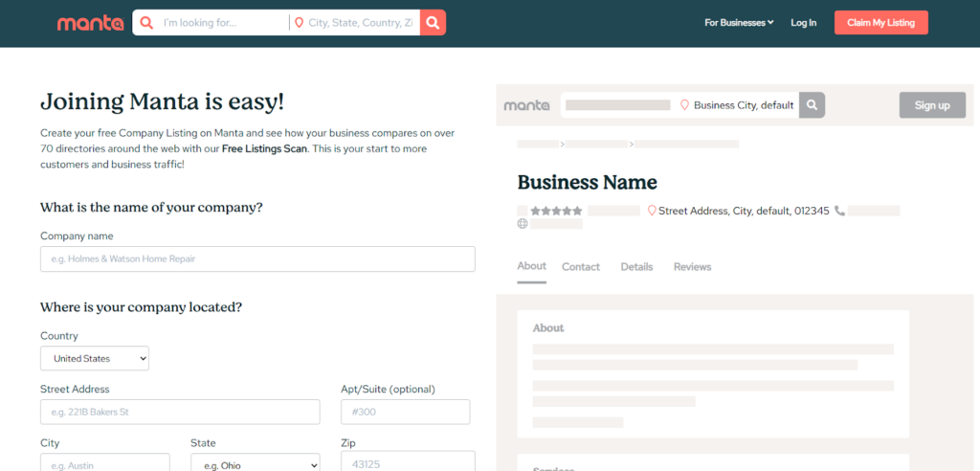This screenshot has height=471, width=980.
Task: Switch to the Details tab
Action: coord(636,267)
